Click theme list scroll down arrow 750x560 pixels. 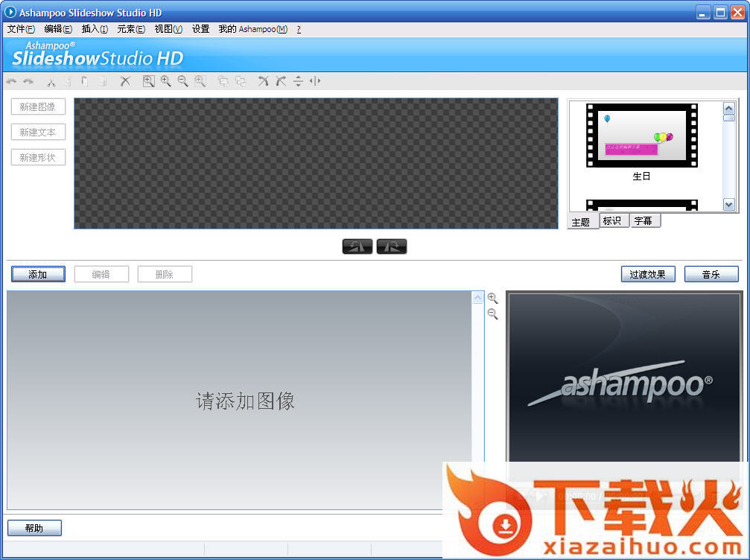pyautogui.click(x=728, y=205)
